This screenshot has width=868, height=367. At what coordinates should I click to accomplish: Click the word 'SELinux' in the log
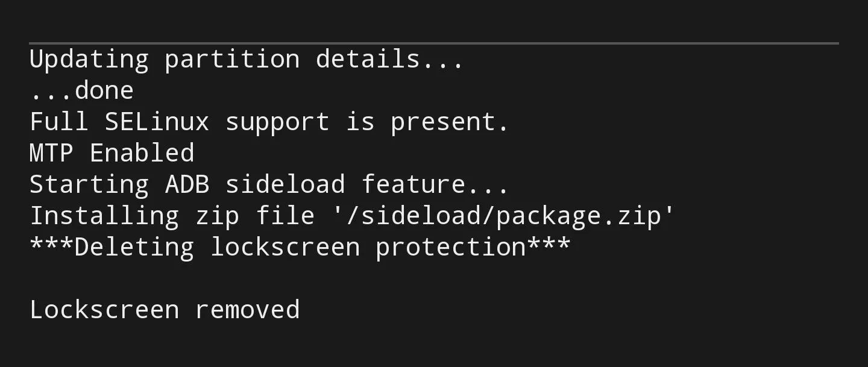pos(157,122)
